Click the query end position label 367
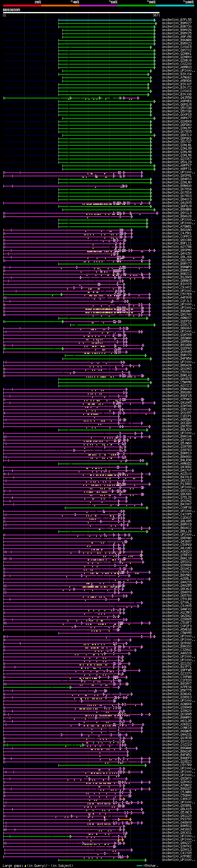The image size is (197, 868). [155, 15]
